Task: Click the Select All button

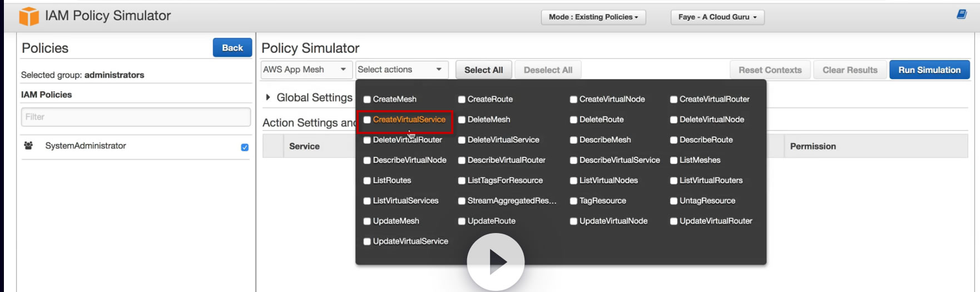Action: pos(484,70)
